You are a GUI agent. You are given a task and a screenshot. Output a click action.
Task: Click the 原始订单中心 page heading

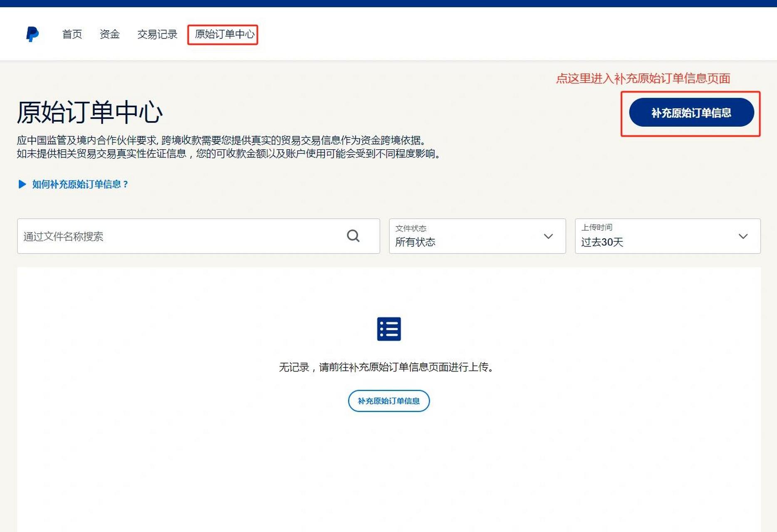tap(90, 112)
